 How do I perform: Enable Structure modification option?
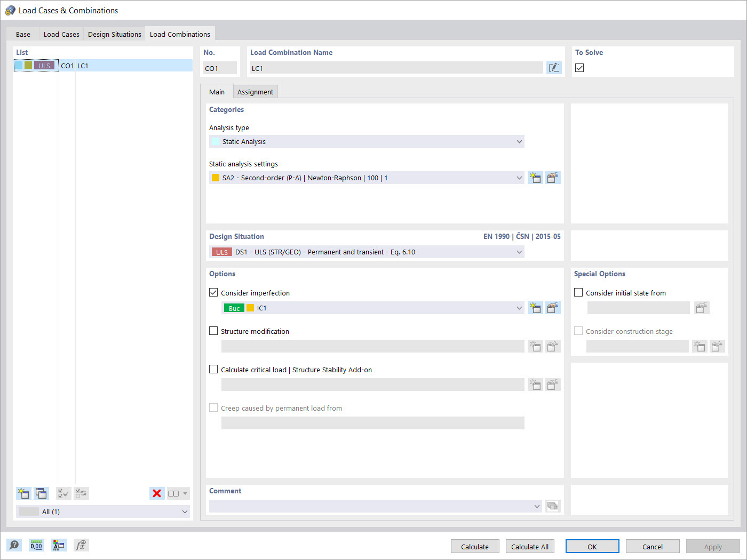(213, 331)
